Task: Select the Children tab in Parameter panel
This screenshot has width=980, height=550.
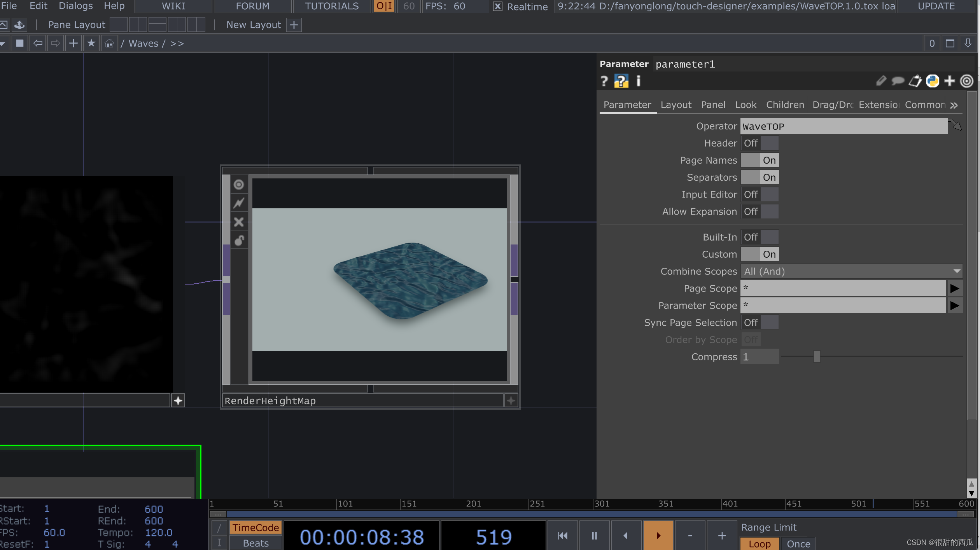Action: 785,105
